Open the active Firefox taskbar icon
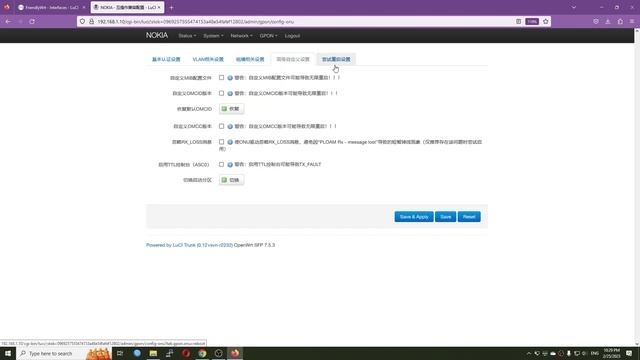 (235, 353)
